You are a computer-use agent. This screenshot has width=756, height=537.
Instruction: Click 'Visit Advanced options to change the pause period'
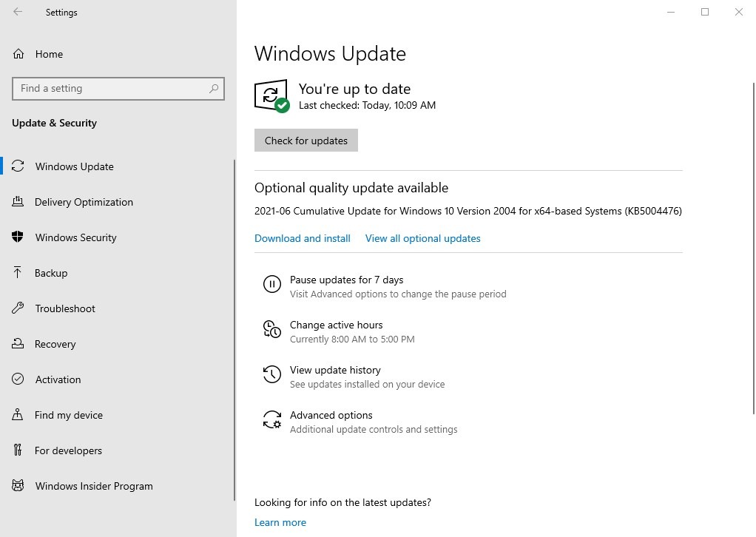pyautogui.click(x=398, y=294)
